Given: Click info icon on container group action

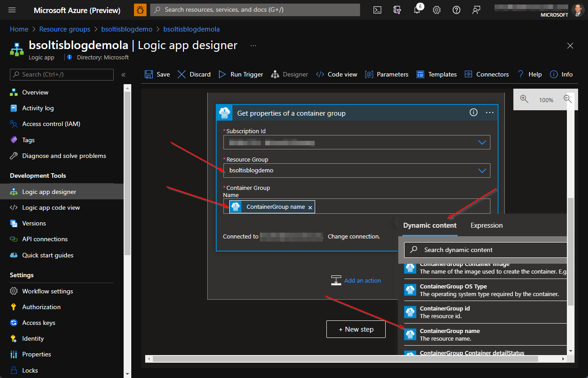Looking at the screenshot, I should [473, 112].
